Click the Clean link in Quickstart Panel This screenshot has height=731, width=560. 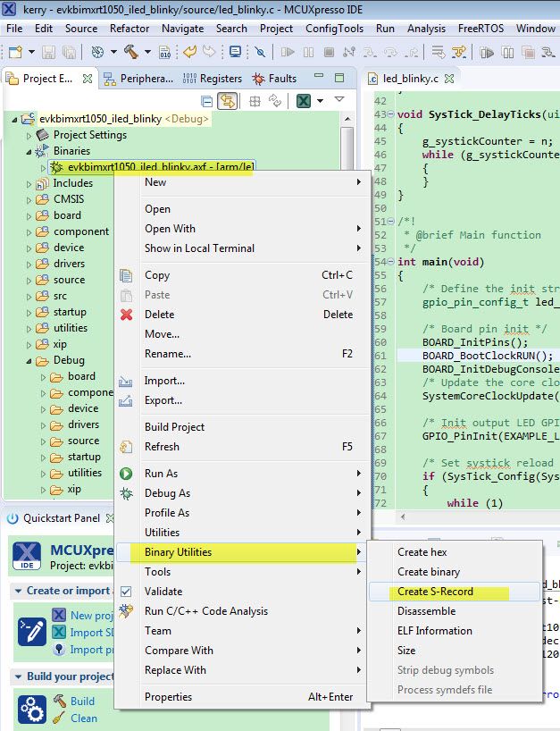point(84,718)
